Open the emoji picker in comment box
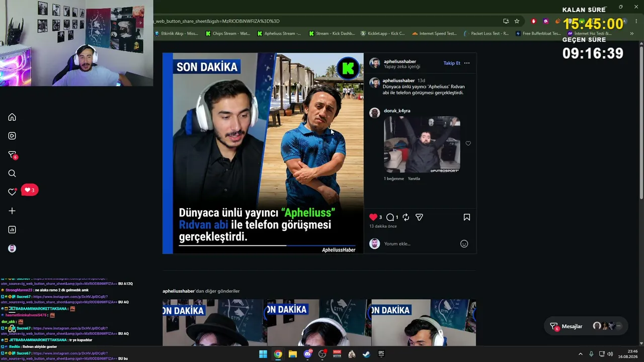Image resolution: width=644 pixels, height=362 pixels. click(x=464, y=244)
